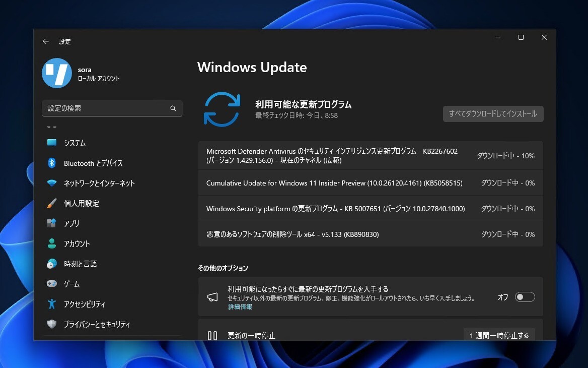588x368 pixels.
Task: Click the blue sync arrows update icon
Action: click(x=222, y=109)
